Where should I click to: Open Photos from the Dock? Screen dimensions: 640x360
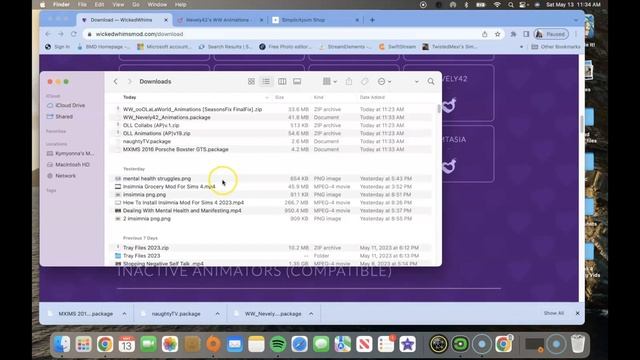pyautogui.click(x=170, y=344)
